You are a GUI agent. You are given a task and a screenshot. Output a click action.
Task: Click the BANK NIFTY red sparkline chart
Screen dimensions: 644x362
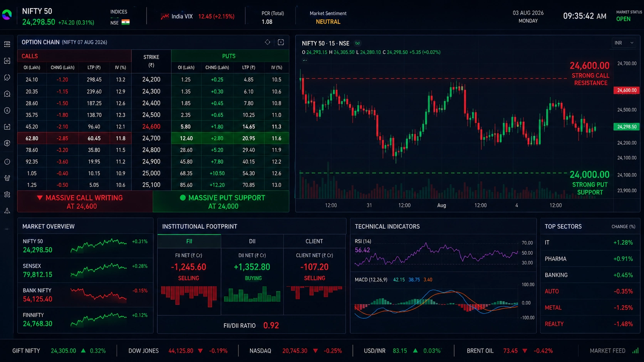click(x=99, y=294)
